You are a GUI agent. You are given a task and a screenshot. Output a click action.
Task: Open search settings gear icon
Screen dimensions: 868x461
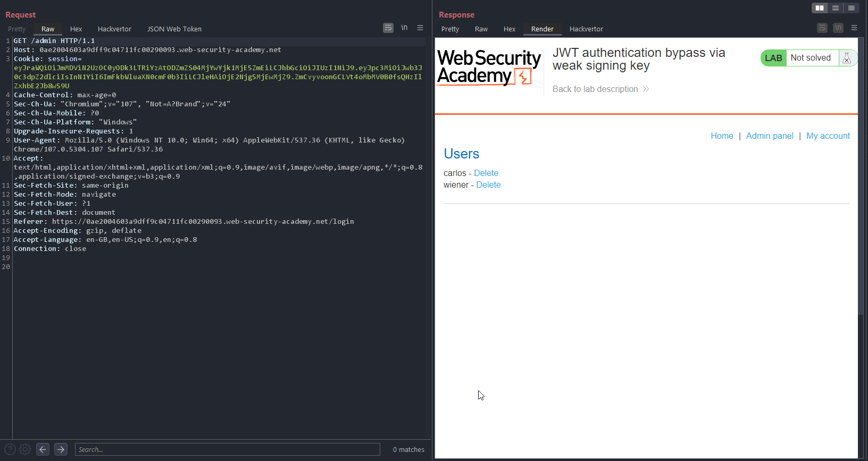tap(25, 449)
